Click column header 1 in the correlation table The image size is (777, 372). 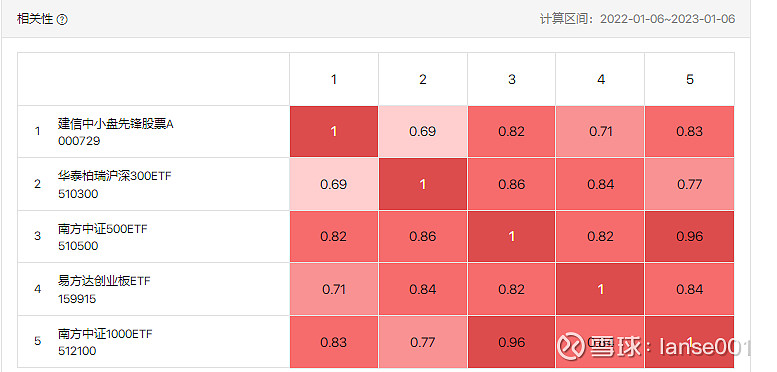(x=334, y=79)
